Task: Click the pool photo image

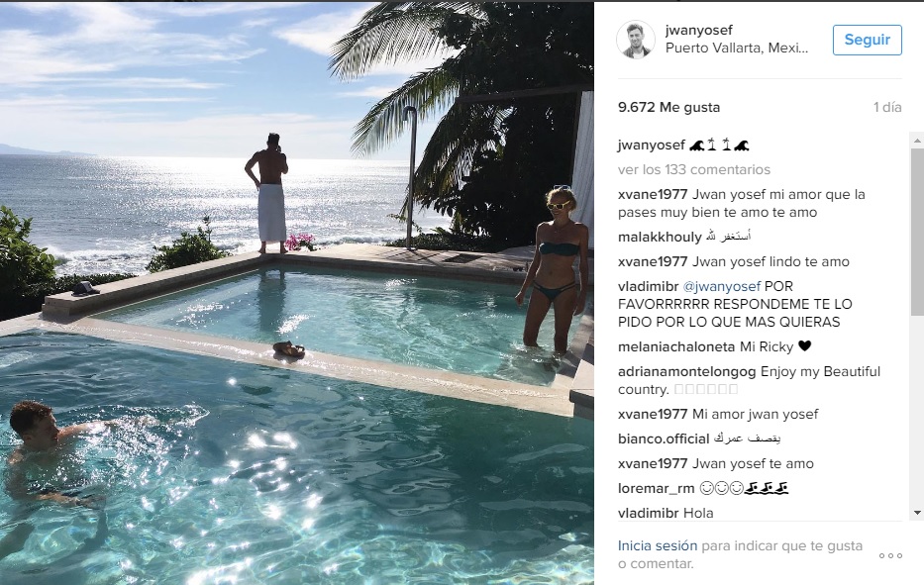Action: [x=297, y=293]
